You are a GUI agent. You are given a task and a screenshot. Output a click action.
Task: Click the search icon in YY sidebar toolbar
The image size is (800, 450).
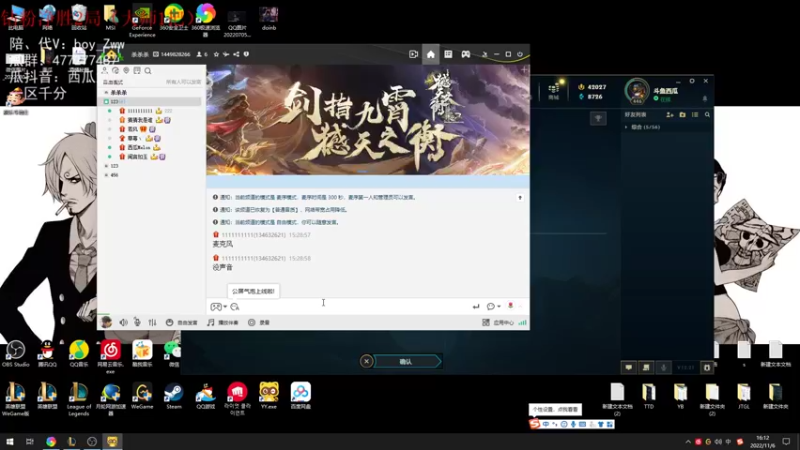[x=148, y=70]
